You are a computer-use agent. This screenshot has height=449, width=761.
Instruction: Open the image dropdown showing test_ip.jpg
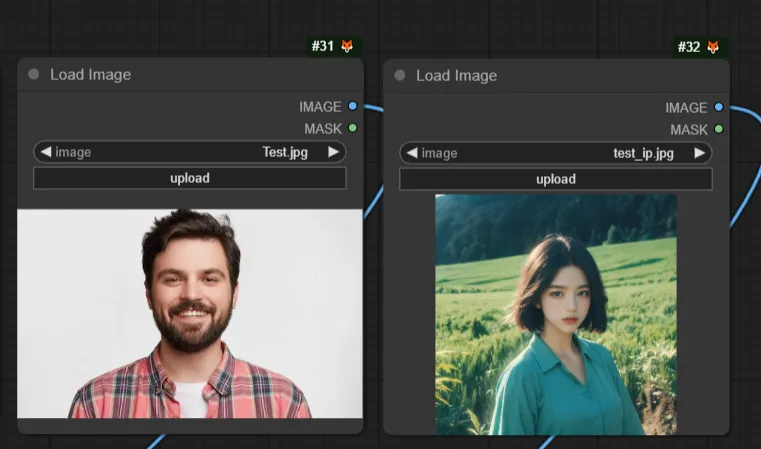click(x=556, y=153)
